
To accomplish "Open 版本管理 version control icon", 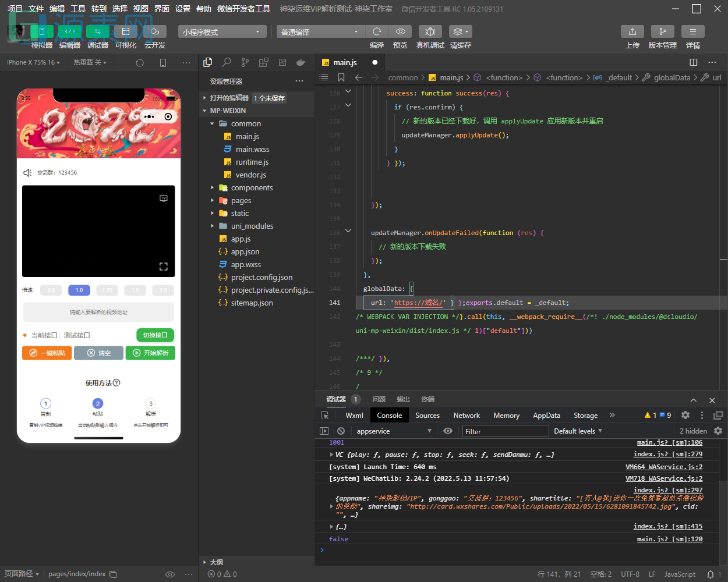I will point(662,31).
